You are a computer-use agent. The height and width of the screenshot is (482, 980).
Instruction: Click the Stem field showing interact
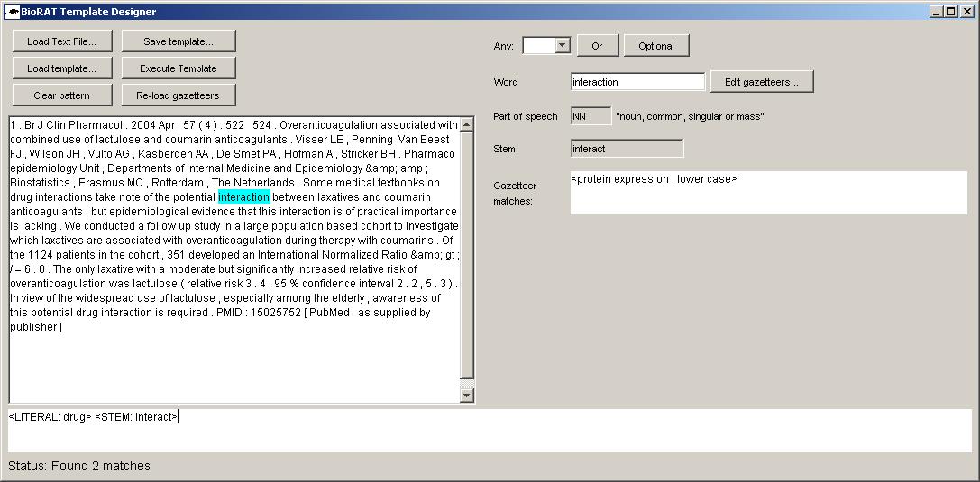pyautogui.click(x=627, y=149)
